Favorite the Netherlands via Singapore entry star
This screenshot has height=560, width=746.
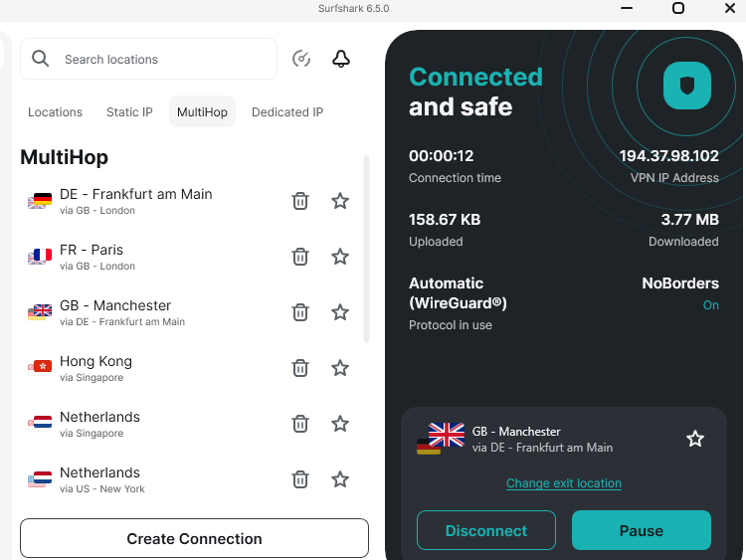pos(340,424)
